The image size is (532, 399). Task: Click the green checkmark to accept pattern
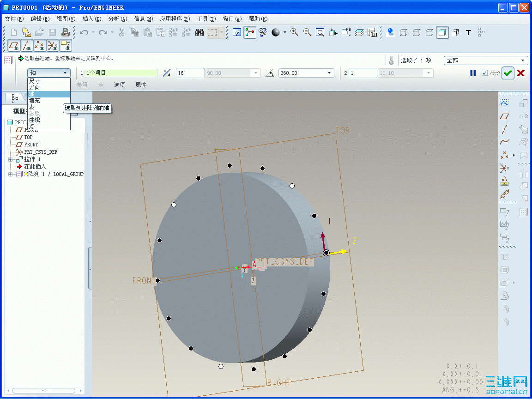(x=508, y=73)
